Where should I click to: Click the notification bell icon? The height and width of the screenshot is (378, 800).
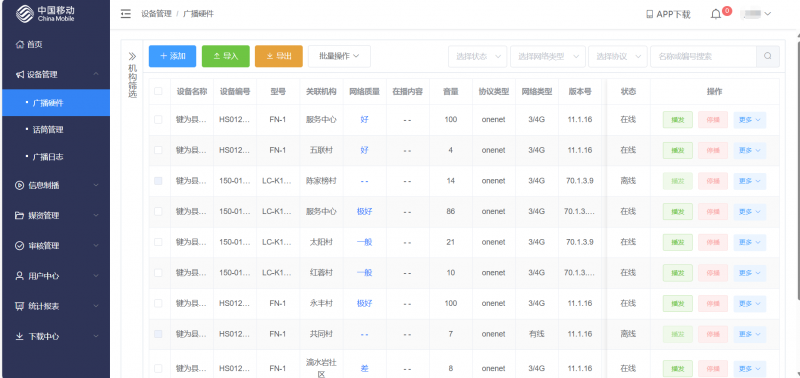716,14
